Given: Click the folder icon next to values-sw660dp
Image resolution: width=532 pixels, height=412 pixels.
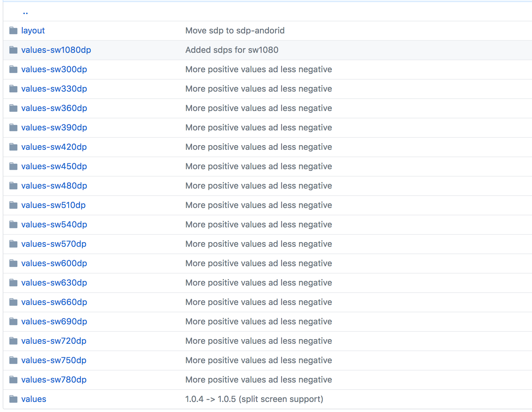Looking at the screenshot, I should click(13, 302).
